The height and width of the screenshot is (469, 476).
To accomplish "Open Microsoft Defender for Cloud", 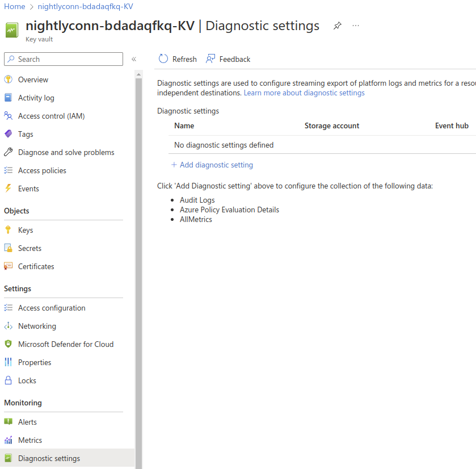I will 65,344.
